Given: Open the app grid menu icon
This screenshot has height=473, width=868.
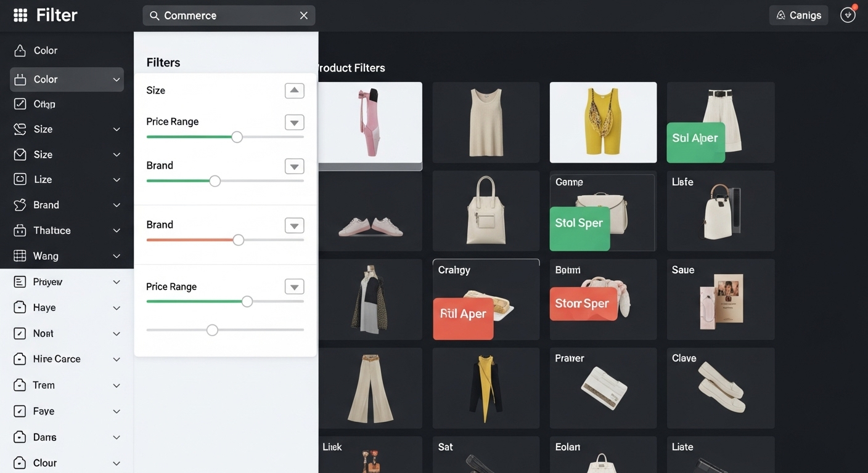Looking at the screenshot, I should coord(20,15).
